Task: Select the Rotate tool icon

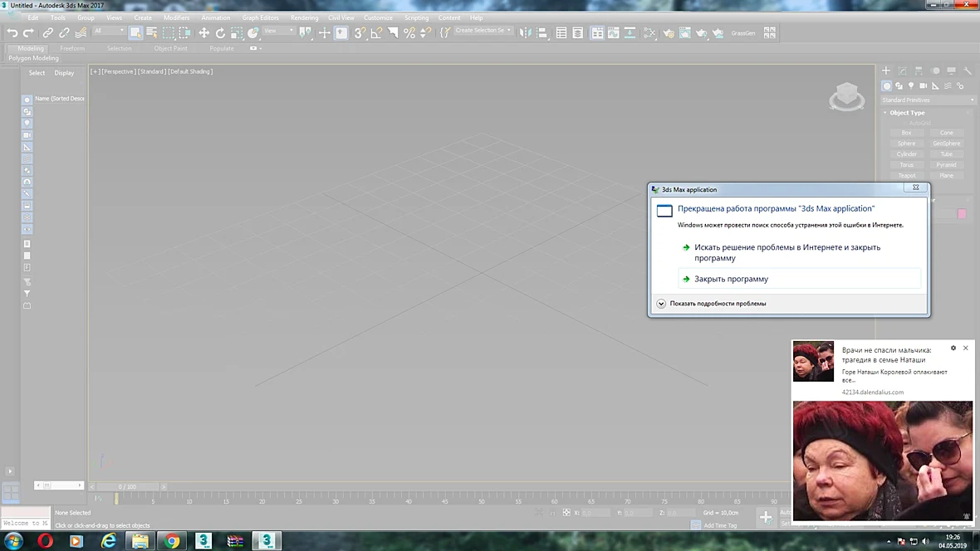Action: [220, 33]
